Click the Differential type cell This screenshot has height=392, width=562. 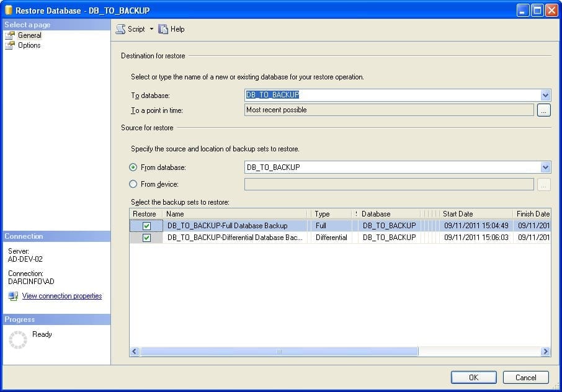(331, 238)
